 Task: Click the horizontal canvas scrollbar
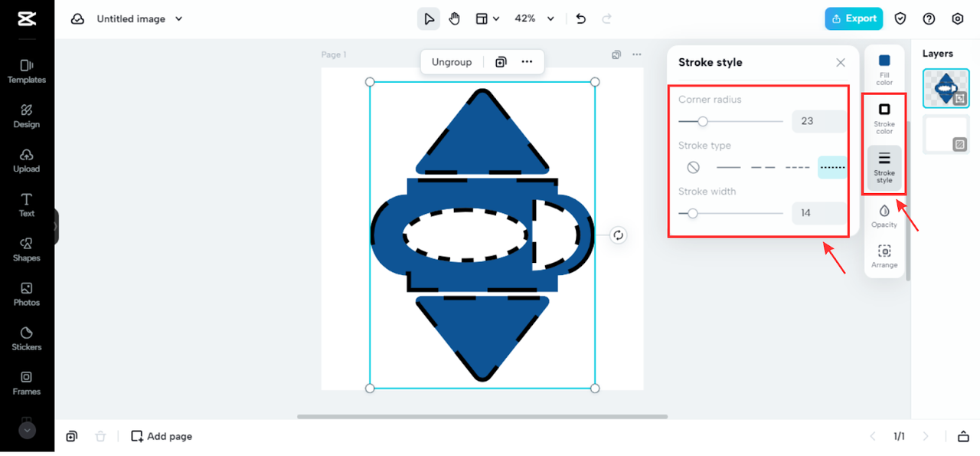coord(482,417)
